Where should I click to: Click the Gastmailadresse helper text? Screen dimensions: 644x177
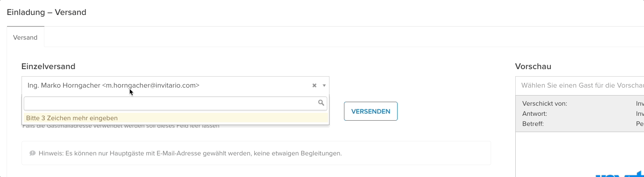pyautogui.click(x=121, y=127)
